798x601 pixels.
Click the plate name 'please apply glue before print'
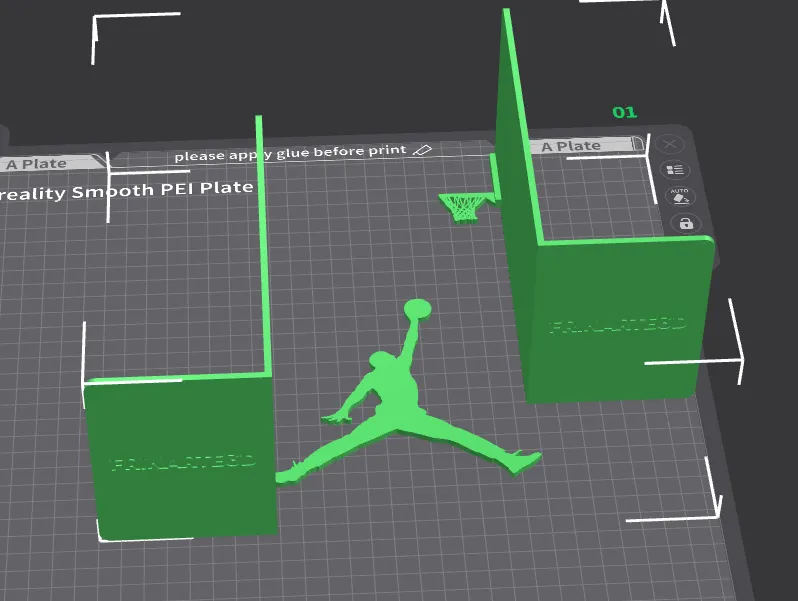pyautogui.click(x=290, y=153)
